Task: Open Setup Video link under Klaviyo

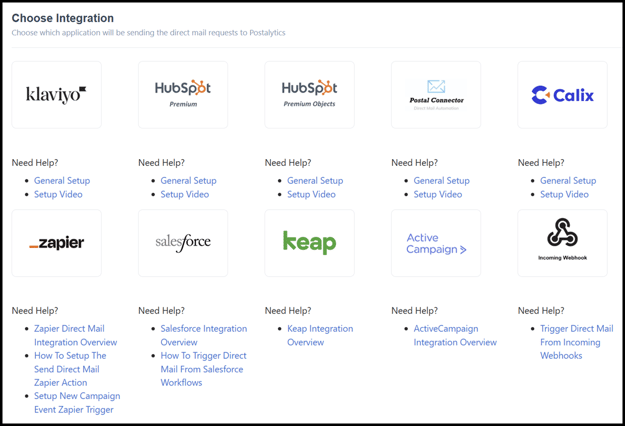Action: pyautogui.click(x=58, y=194)
